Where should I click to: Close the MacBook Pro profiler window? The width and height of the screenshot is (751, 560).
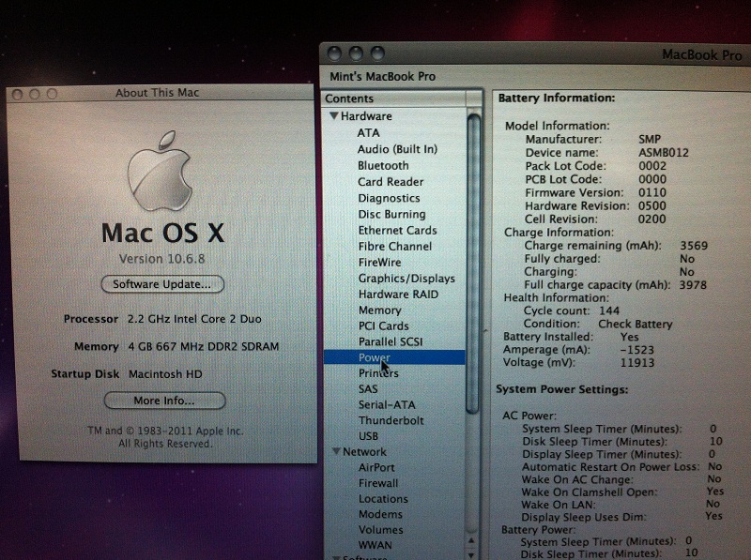[x=334, y=53]
